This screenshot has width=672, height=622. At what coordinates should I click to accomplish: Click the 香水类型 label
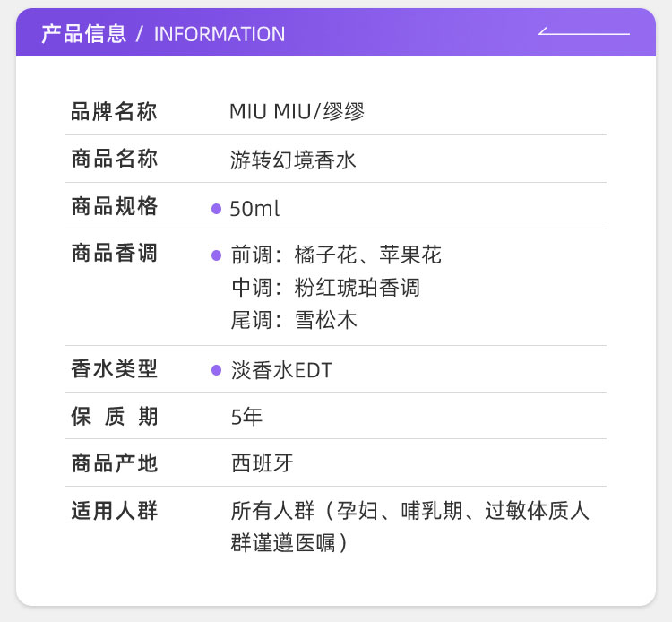(114, 368)
